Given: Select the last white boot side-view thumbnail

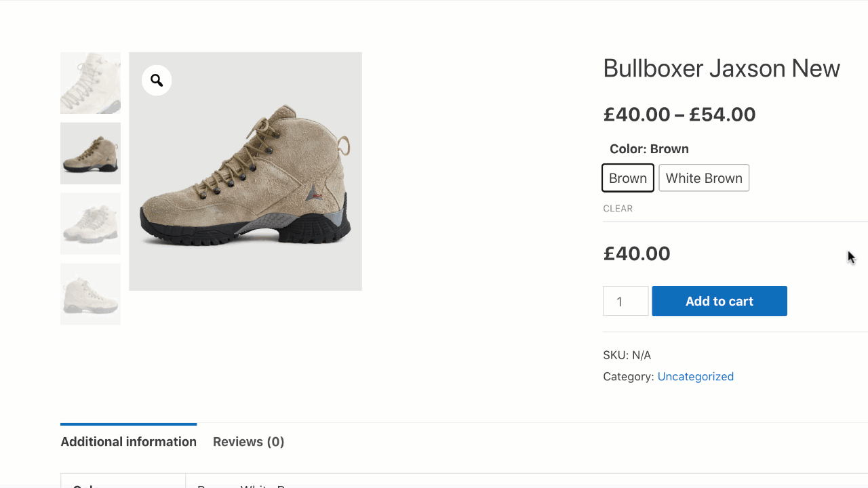Looking at the screenshot, I should pyautogui.click(x=90, y=294).
